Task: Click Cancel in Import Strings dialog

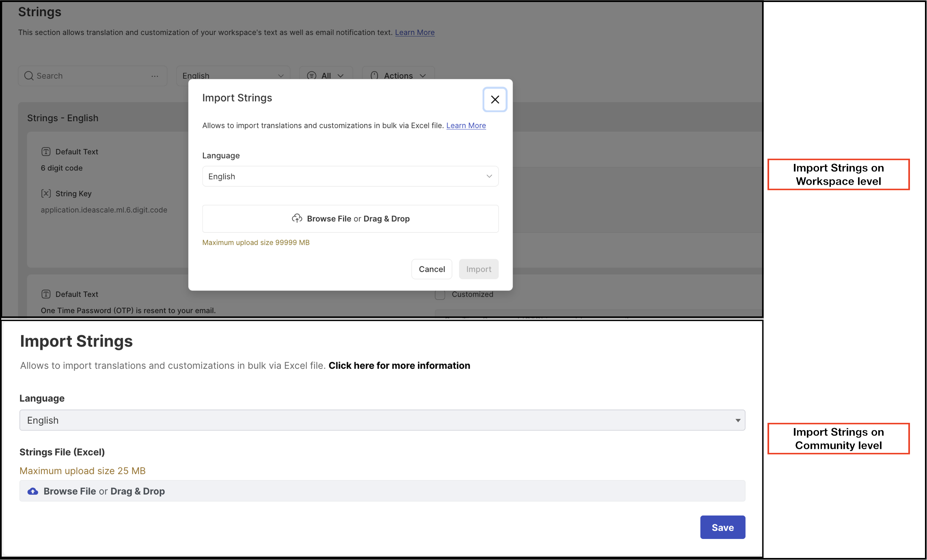Action: point(432,269)
